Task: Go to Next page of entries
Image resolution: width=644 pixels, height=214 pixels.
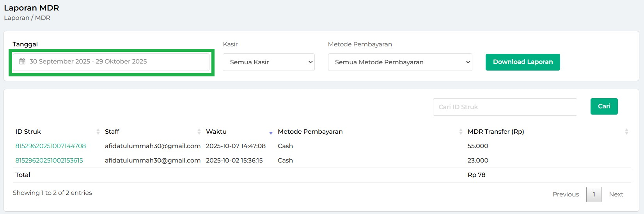Action: [616, 195]
